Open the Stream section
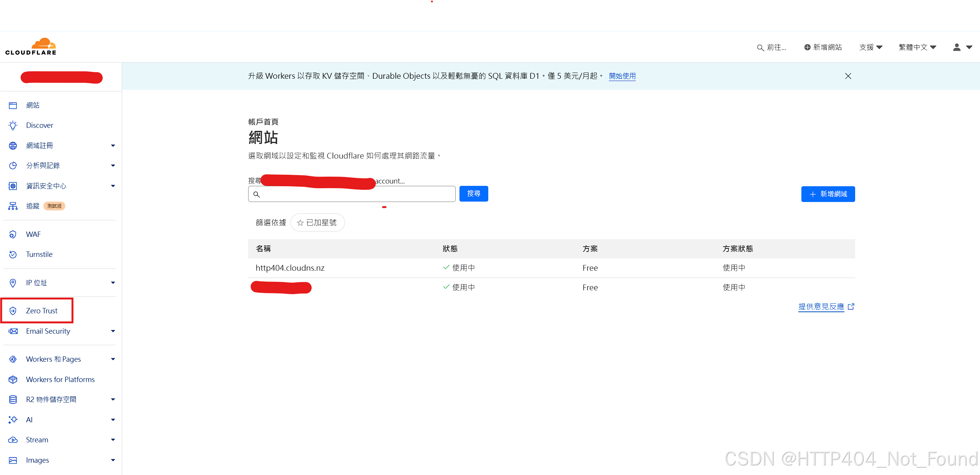 point(37,439)
